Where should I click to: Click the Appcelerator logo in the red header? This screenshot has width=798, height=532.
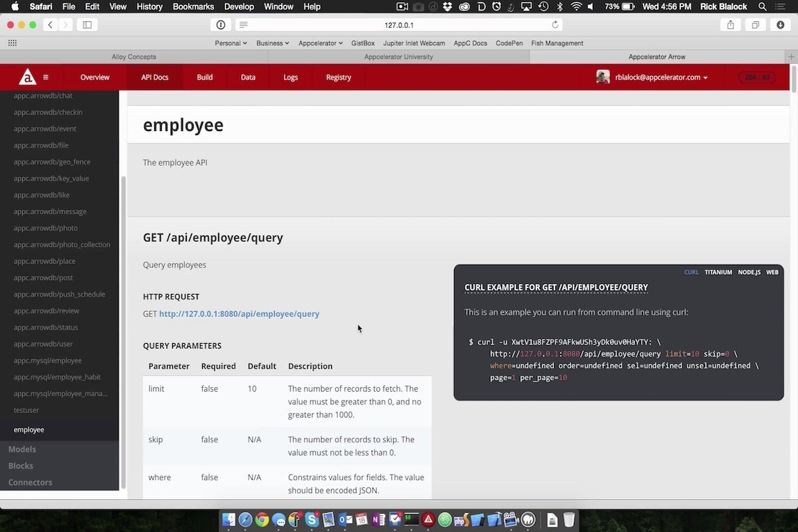27,77
